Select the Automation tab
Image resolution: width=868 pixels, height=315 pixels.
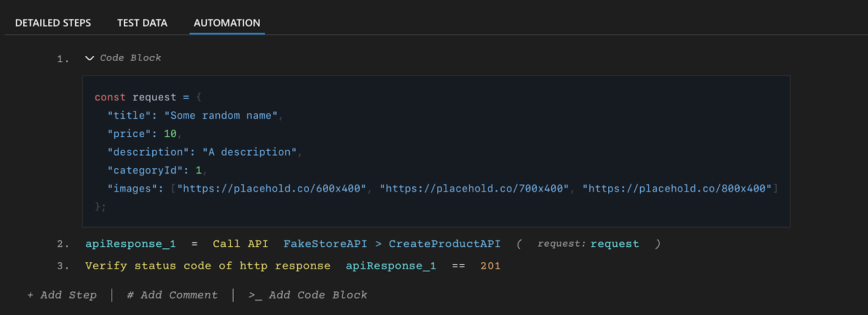coord(227,23)
